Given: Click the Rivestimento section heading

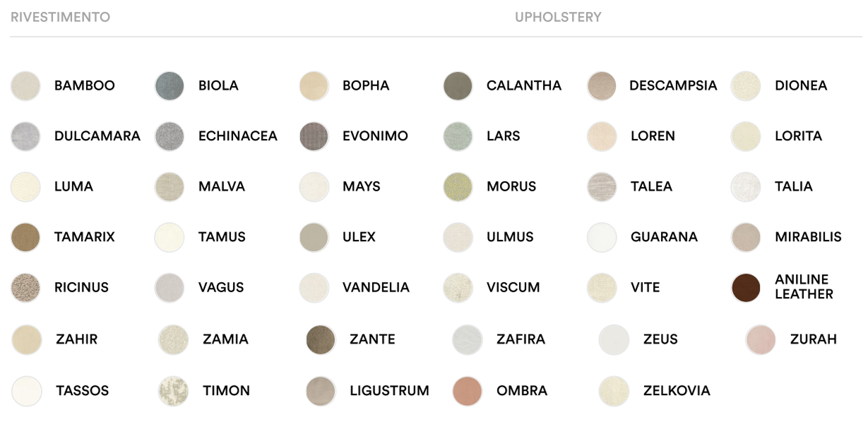Looking at the screenshot, I should (60, 18).
